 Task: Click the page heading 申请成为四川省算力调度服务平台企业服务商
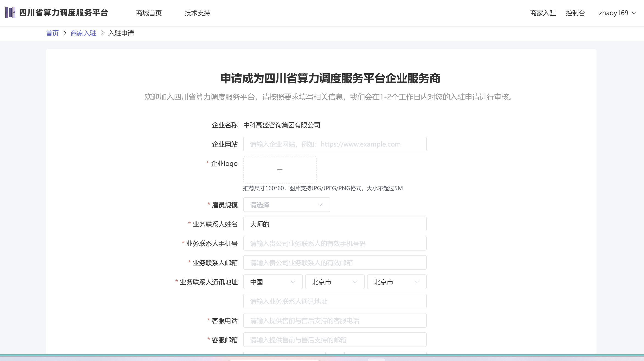coord(330,78)
